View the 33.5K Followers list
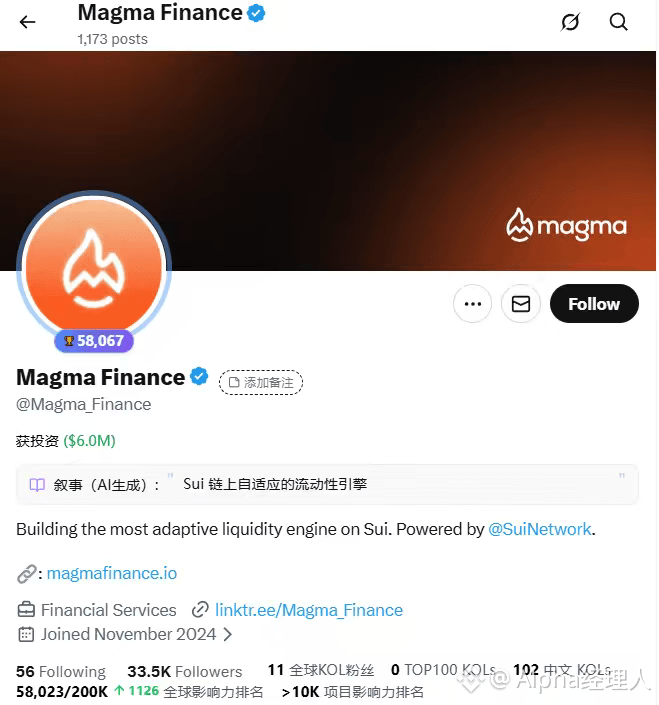The image size is (659, 705). point(185,672)
